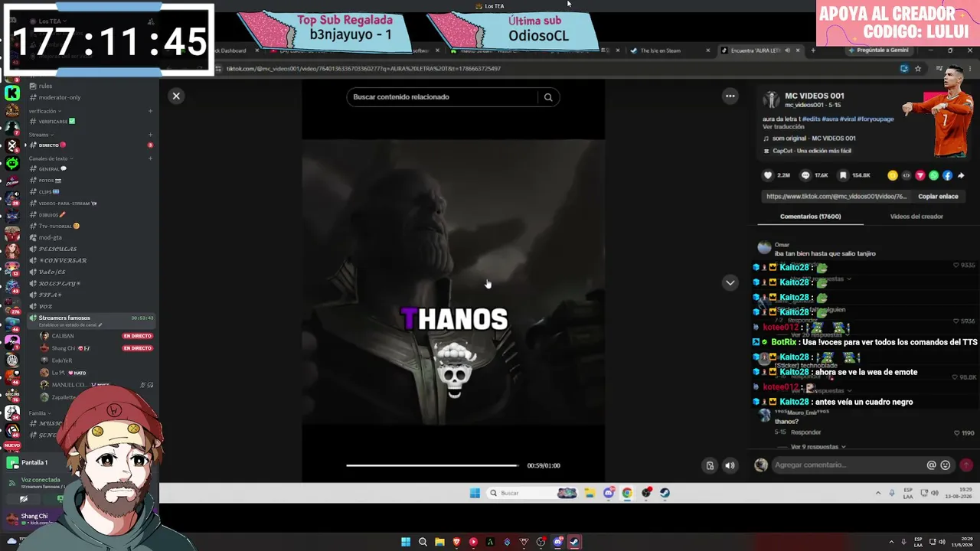Click user Shang Chi in voice channel list
Viewport: 980px width, 551px height.
(64, 348)
